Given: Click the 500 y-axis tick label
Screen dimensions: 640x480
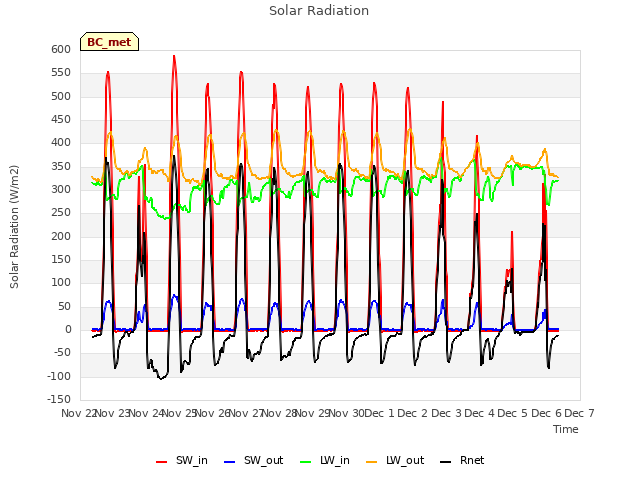Looking at the screenshot, I should (61, 96).
